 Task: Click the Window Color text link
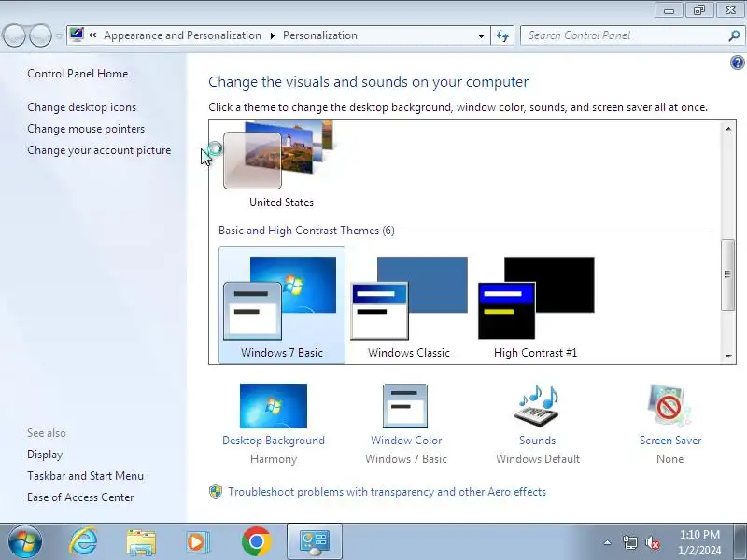406,441
